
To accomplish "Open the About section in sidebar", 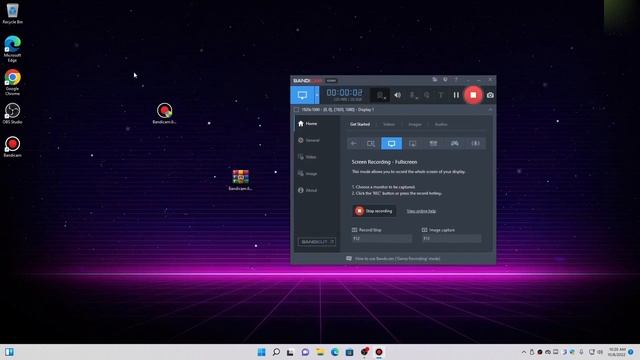I will point(308,191).
